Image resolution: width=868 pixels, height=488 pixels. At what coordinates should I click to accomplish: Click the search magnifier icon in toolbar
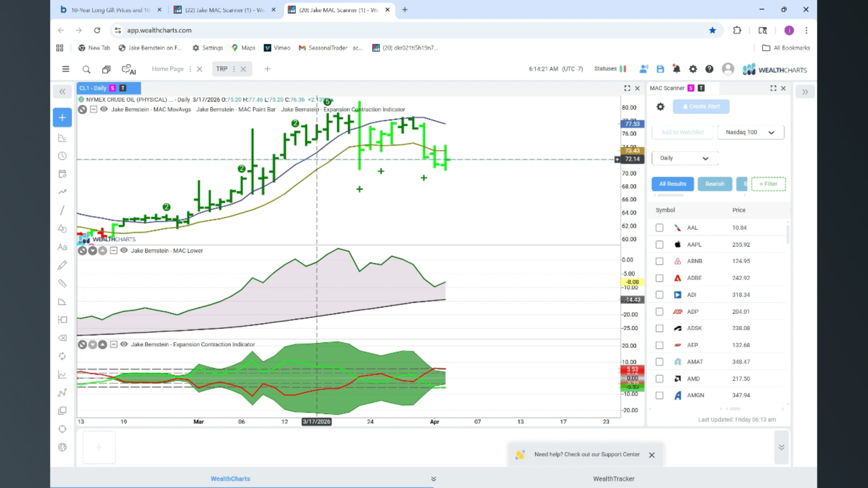pyautogui.click(x=86, y=69)
